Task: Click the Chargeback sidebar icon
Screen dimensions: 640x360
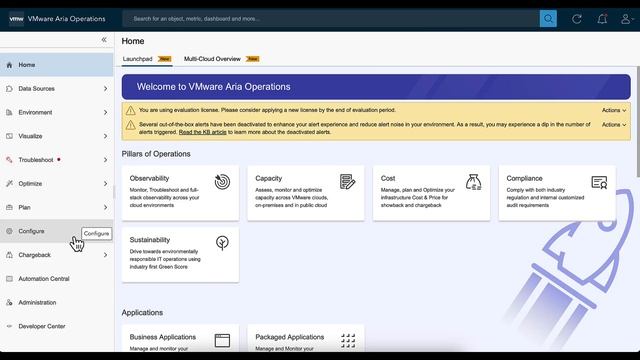Action: coord(9,255)
